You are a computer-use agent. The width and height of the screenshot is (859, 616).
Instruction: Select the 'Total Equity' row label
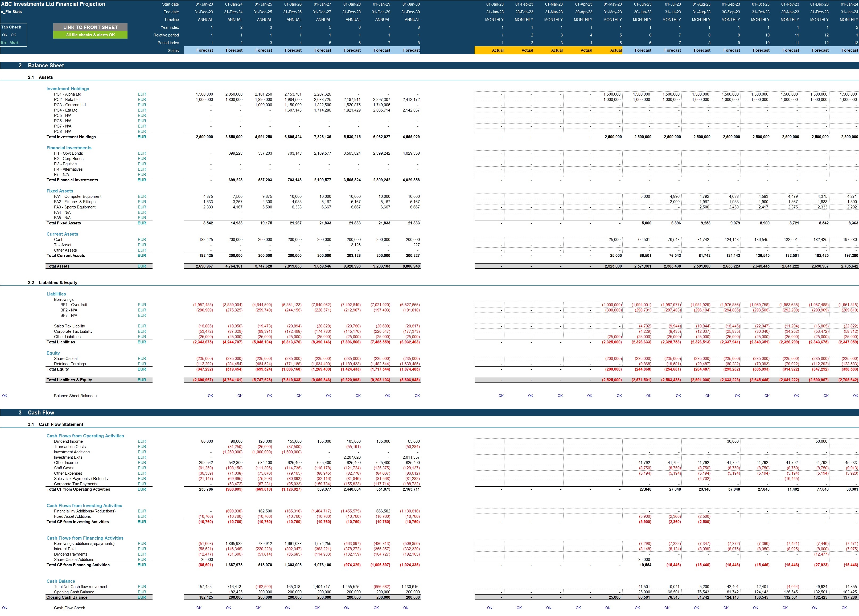[x=57, y=369]
